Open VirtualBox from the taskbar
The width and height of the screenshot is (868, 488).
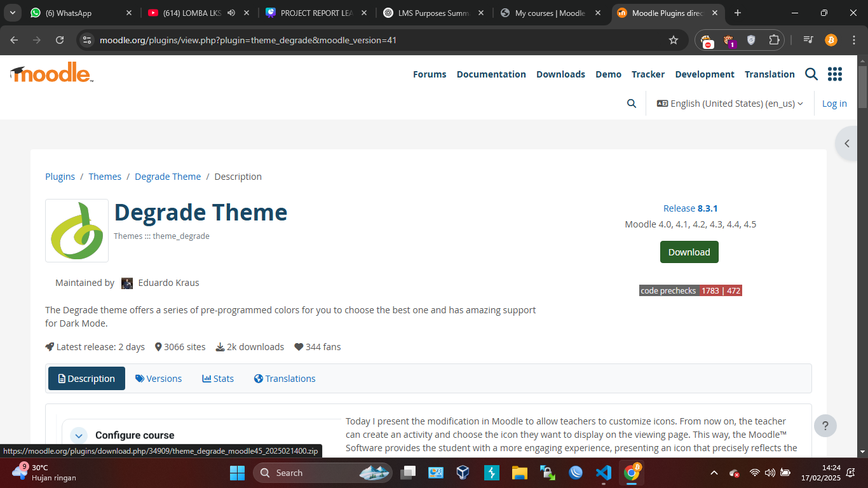463,473
